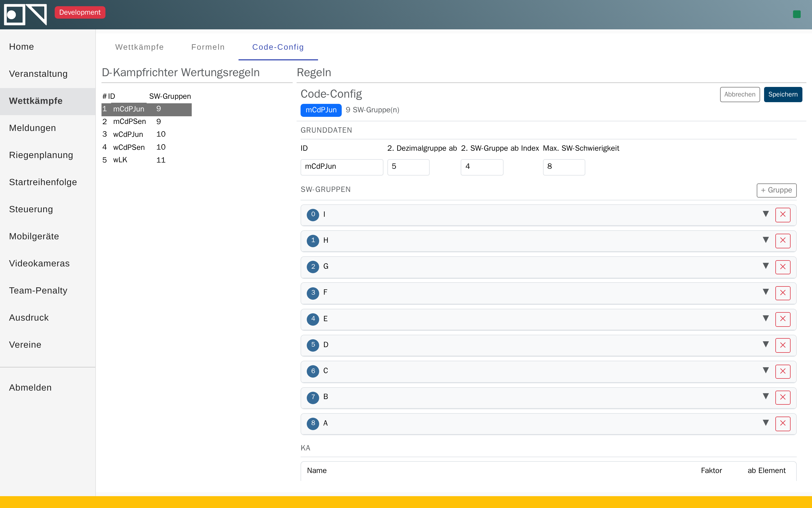Delete SW-Gruppe D with red X
Viewport: 812px width, 508px height.
[x=782, y=345]
